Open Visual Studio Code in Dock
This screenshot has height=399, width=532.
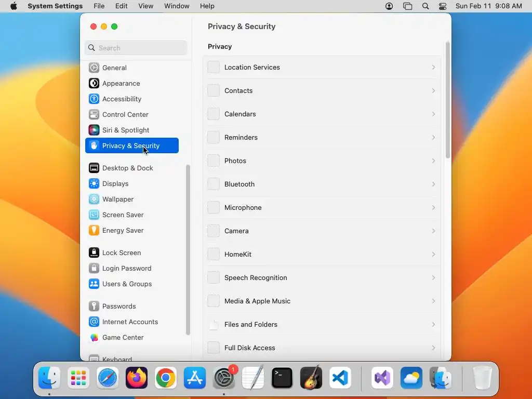tap(340, 378)
